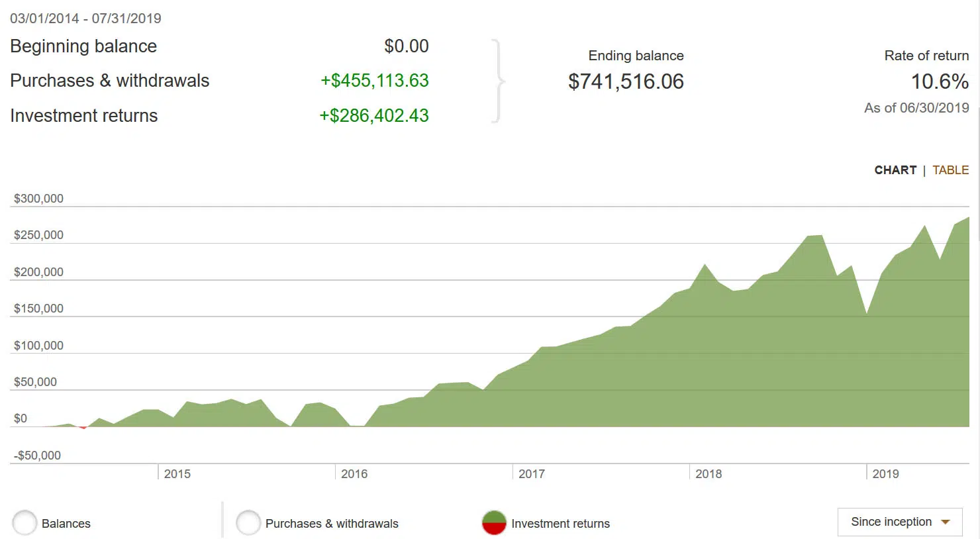The width and height of the screenshot is (980, 539).
Task: Click the small red negative dip in chart
Action: tap(83, 428)
